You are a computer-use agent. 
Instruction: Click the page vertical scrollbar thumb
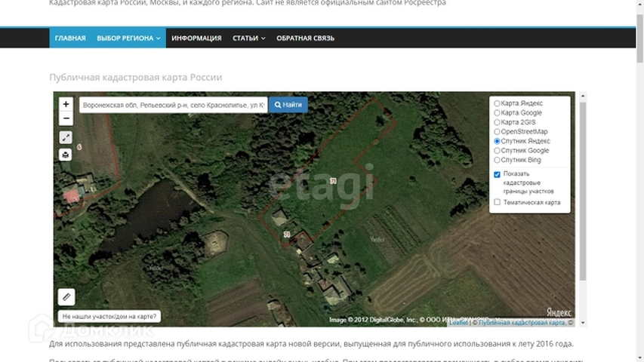(640, 38)
